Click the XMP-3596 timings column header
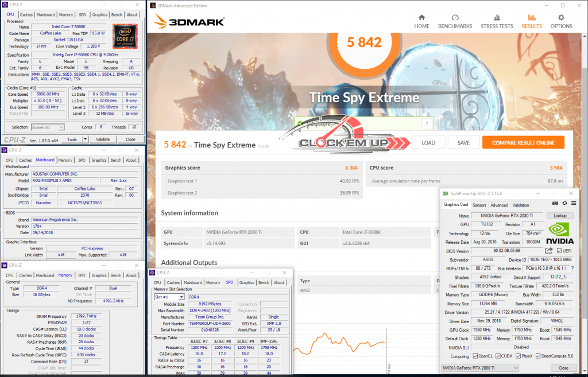 point(269,341)
